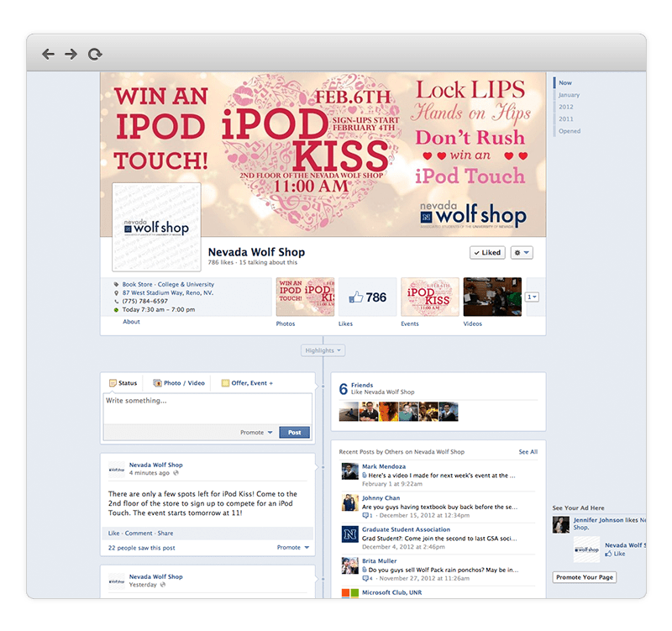Open the Photos link

coord(286,323)
